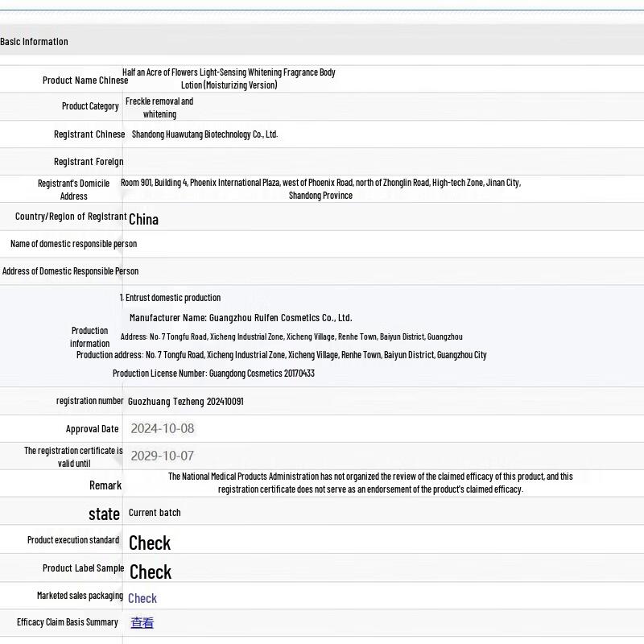The height and width of the screenshot is (644, 644).
Task: Select the 'Product Label Sample' label
Action: 84,568
